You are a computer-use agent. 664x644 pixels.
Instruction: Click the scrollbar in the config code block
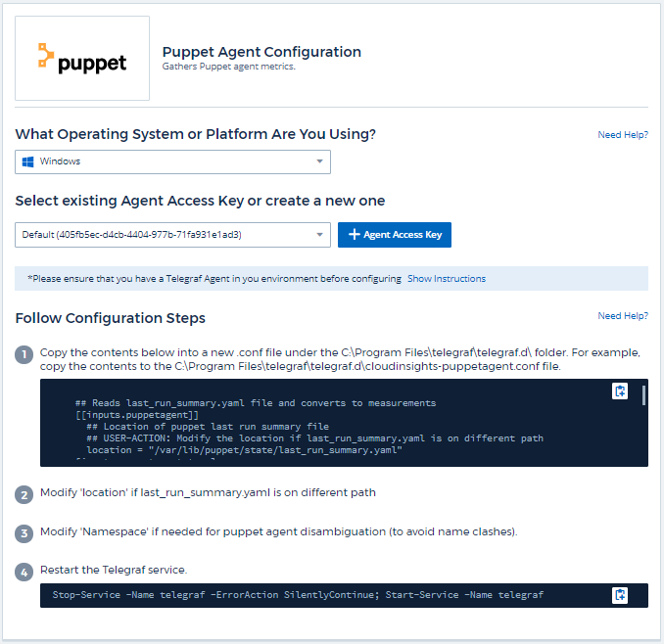(643, 395)
